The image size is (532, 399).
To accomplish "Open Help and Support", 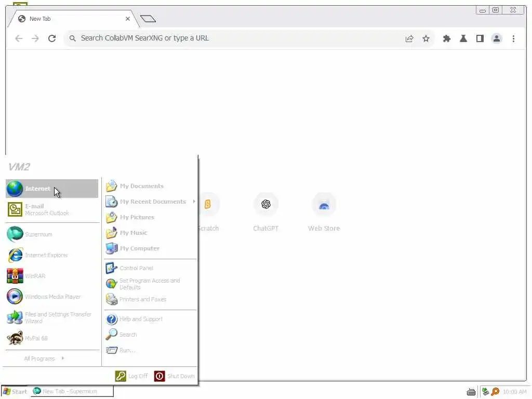I will tap(150, 319).
